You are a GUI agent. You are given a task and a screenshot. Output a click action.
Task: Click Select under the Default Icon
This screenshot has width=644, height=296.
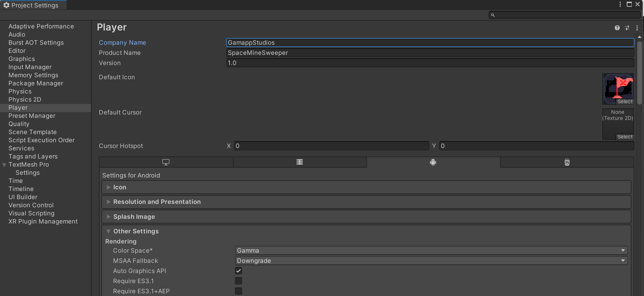point(625,102)
